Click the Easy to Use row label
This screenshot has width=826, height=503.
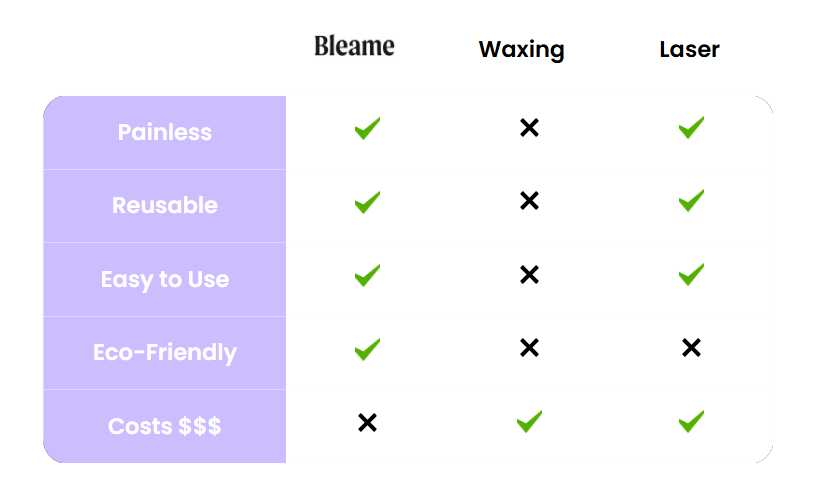(165, 279)
